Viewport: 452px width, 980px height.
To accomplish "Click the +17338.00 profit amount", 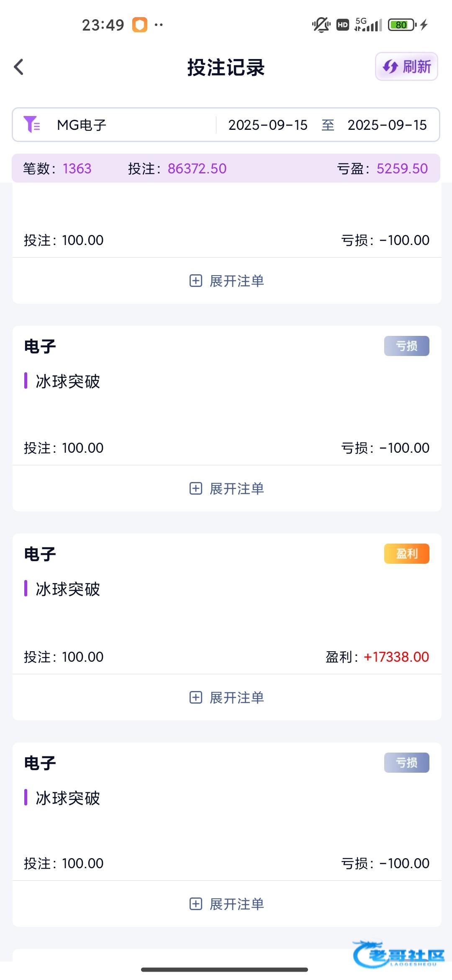I will click(x=396, y=657).
